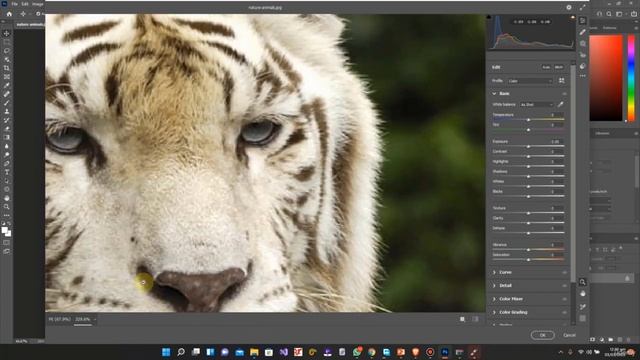Toggle shadow clipping warning on histogram
The height and width of the screenshot is (360, 640).
point(489,17)
